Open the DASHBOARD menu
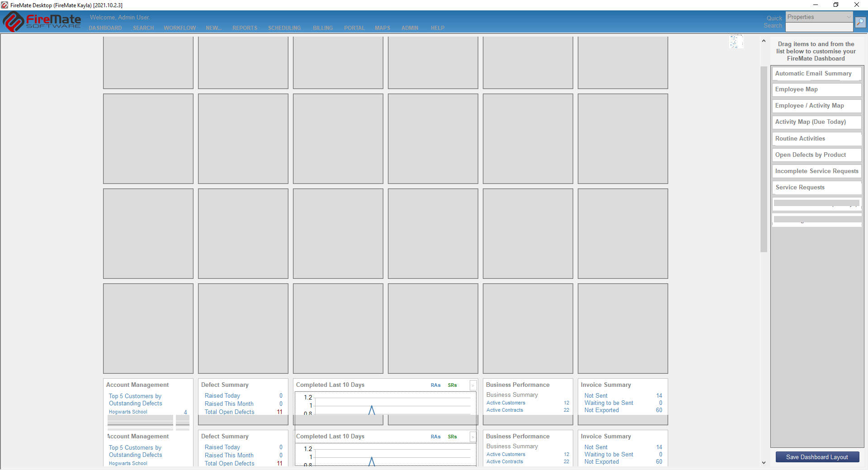The height and width of the screenshot is (470, 868). coord(105,28)
